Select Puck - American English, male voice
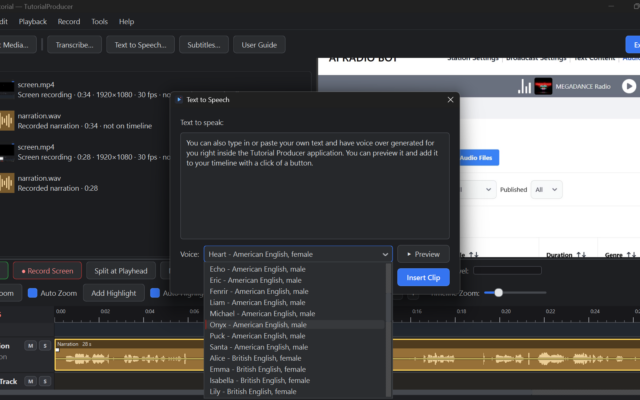Viewport: 640px width, 400px height. click(295, 336)
